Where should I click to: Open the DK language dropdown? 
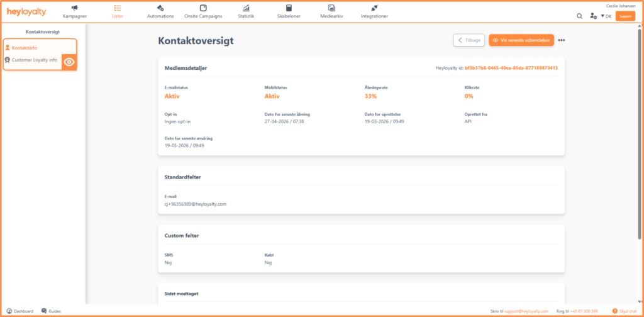click(x=606, y=16)
